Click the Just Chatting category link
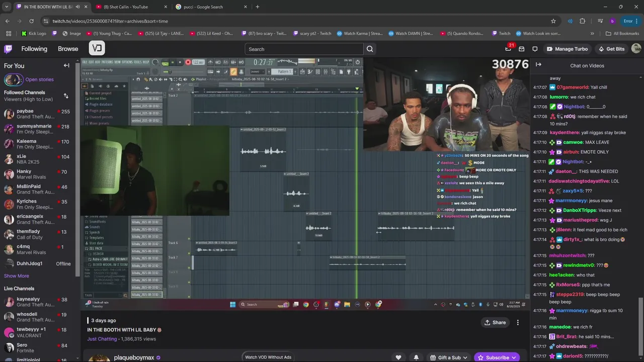Screen dimensions: 644x362 [x=102, y=339]
